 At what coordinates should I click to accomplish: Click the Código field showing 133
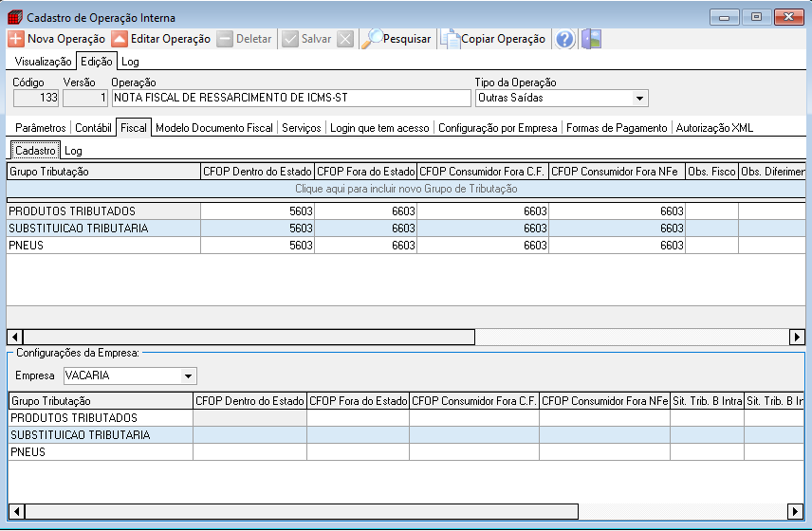[x=36, y=98]
